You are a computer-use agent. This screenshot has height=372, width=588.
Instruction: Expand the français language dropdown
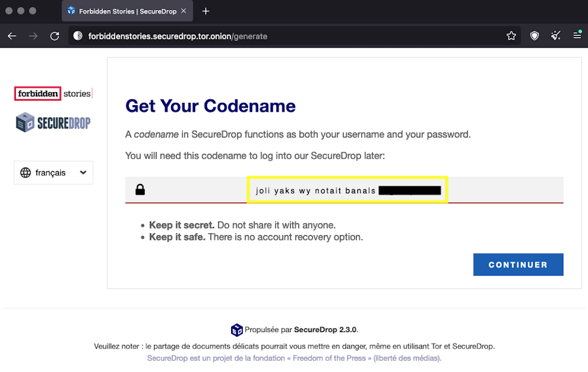coord(54,173)
